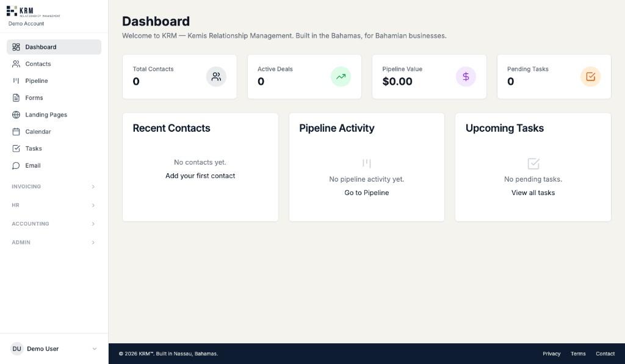Open the ADMIN menu section
Viewport: 625px width, 364px height.
click(x=53, y=242)
